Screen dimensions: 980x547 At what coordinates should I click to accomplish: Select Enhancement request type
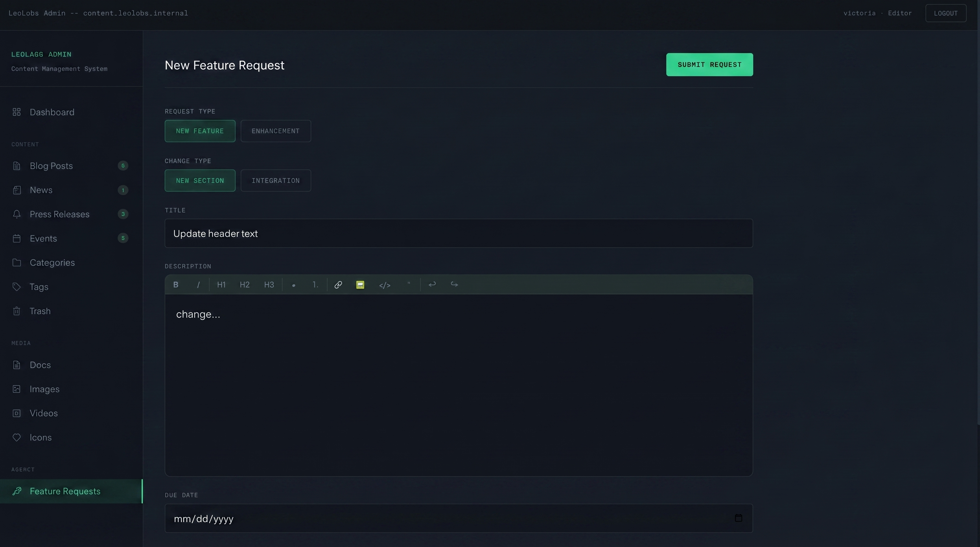(275, 131)
